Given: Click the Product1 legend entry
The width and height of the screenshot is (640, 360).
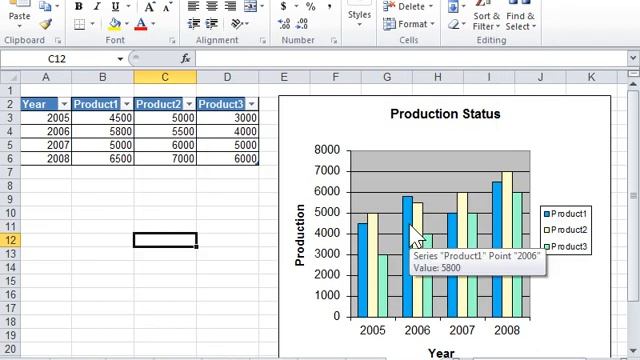Looking at the screenshot, I should (566, 214).
